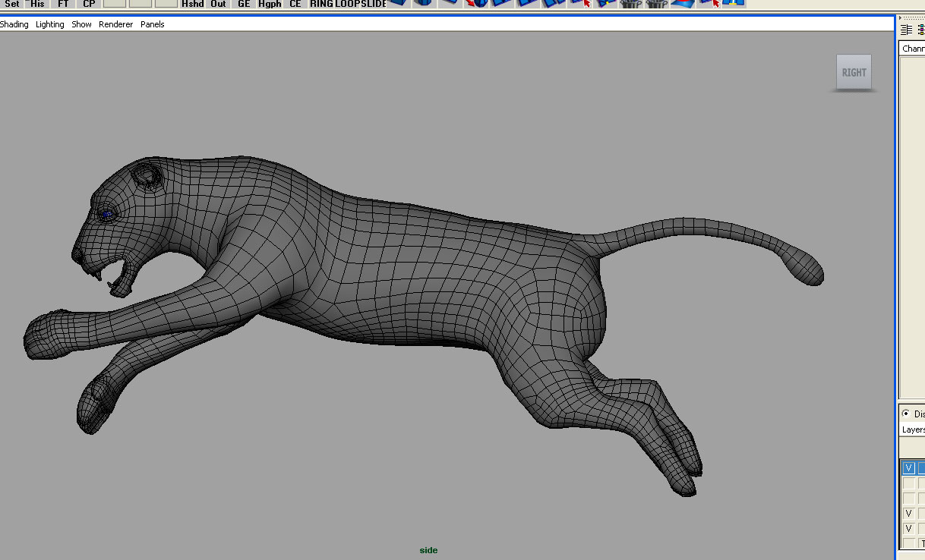This screenshot has width=925, height=560.
Task: Open Hypershade with the Hshd button
Action: (192, 4)
